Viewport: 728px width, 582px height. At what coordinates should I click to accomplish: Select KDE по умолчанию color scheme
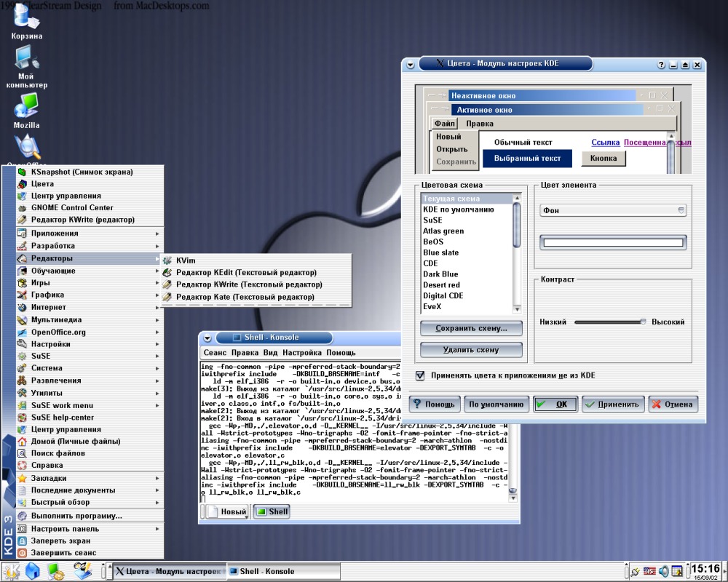pyautogui.click(x=466, y=210)
